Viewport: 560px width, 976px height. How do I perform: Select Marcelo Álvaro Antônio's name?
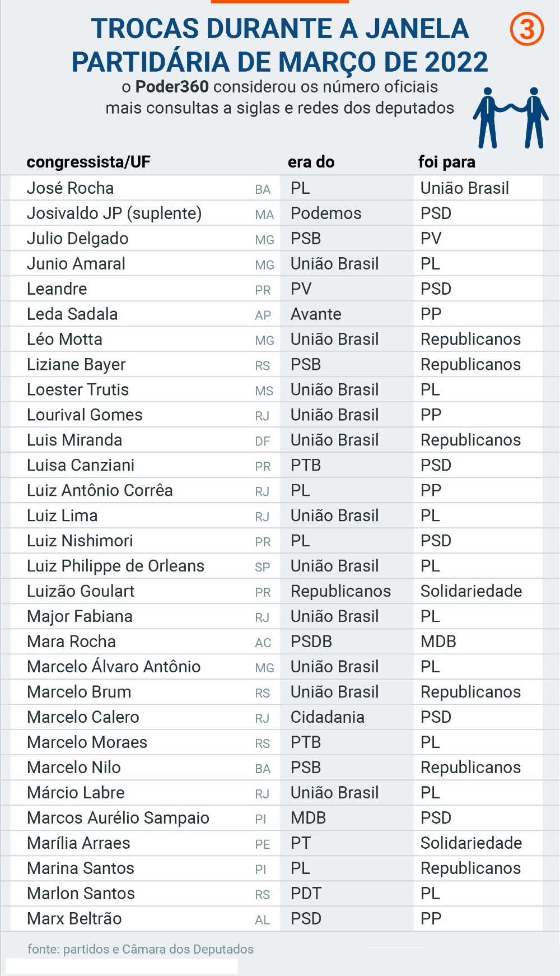(114, 667)
